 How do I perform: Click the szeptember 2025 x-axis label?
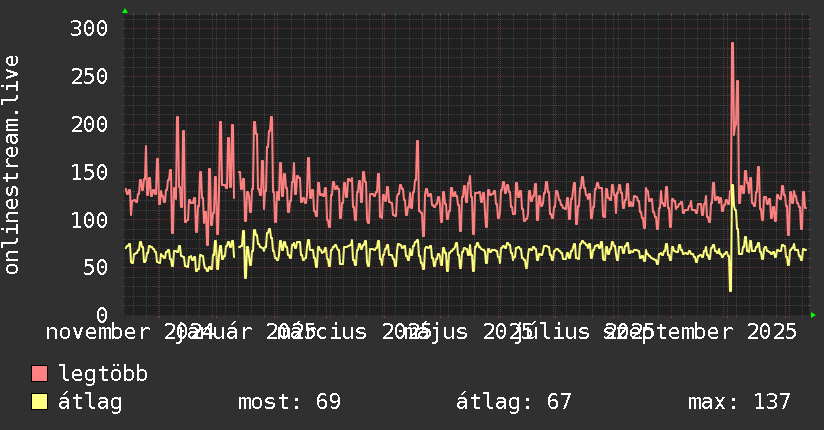pyautogui.click(x=701, y=332)
